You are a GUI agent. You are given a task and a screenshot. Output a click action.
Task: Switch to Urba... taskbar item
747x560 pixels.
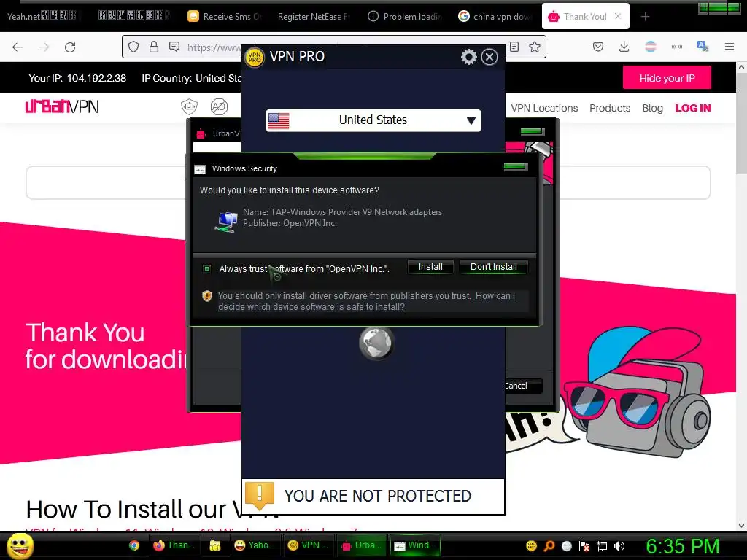pos(362,545)
